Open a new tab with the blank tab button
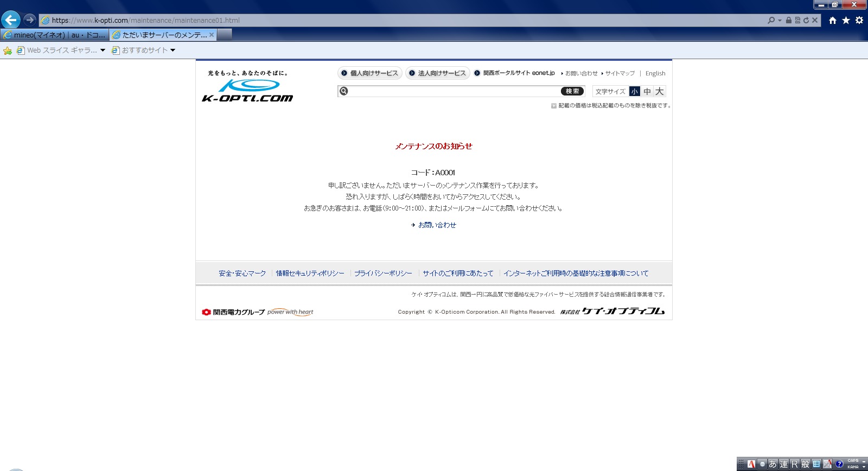 (x=225, y=35)
